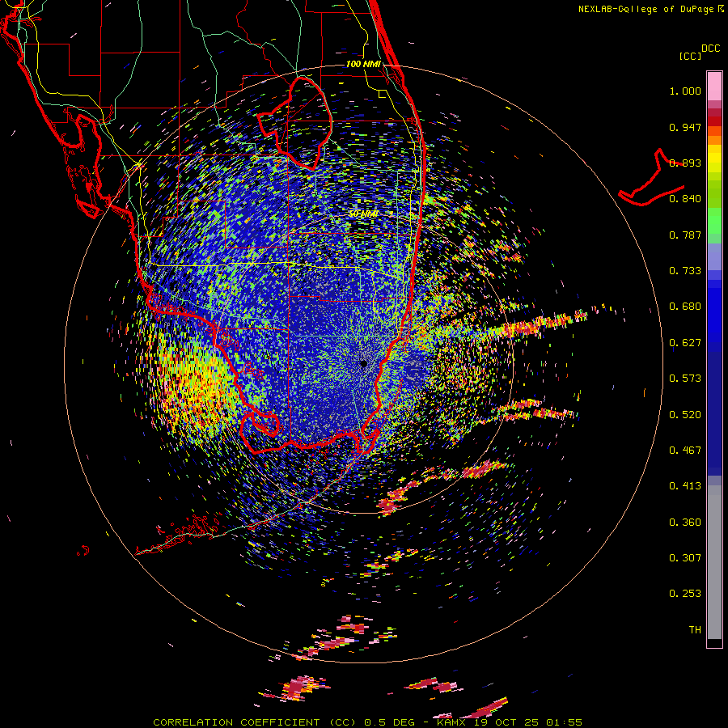Screen dimensions: 728x728
Task: Click the pink top segment of color bar
Action: point(714,86)
